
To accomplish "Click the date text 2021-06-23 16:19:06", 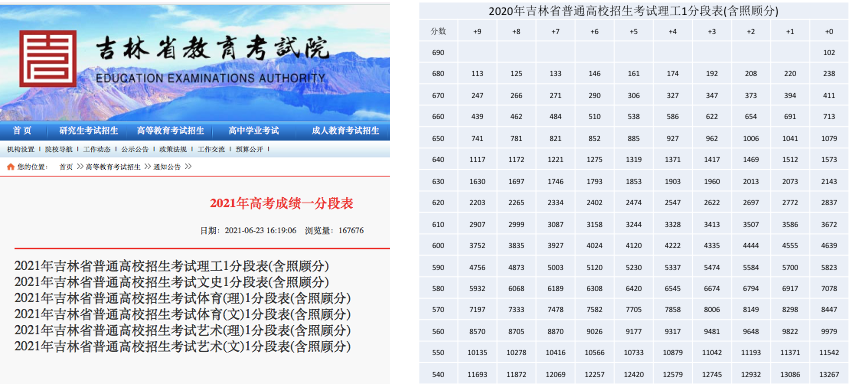I will [260, 230].
